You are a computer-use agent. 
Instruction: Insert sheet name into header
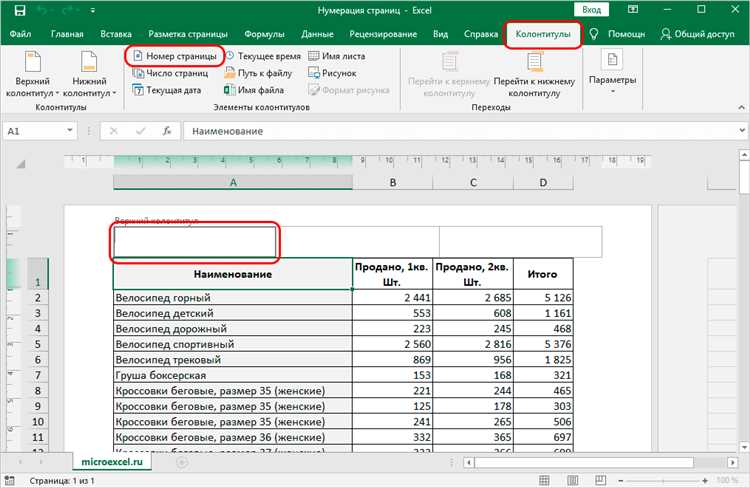click(x=337, y=56)
